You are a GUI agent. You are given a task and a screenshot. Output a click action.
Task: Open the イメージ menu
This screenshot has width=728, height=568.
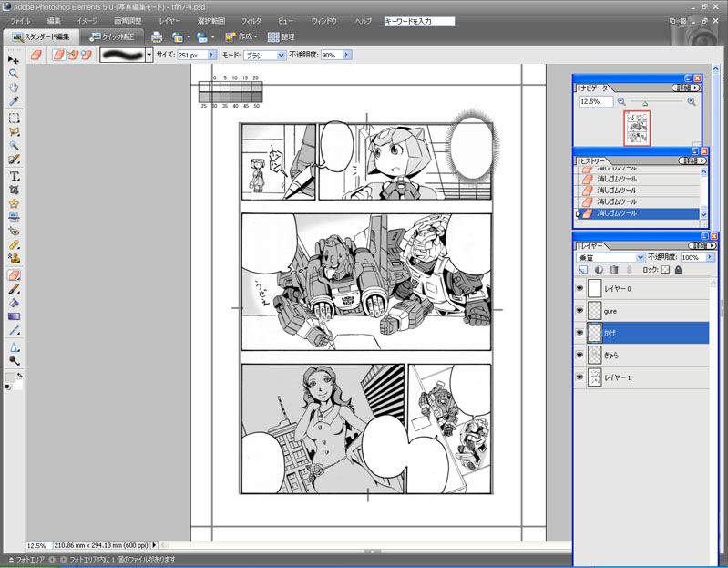(87, 21)
